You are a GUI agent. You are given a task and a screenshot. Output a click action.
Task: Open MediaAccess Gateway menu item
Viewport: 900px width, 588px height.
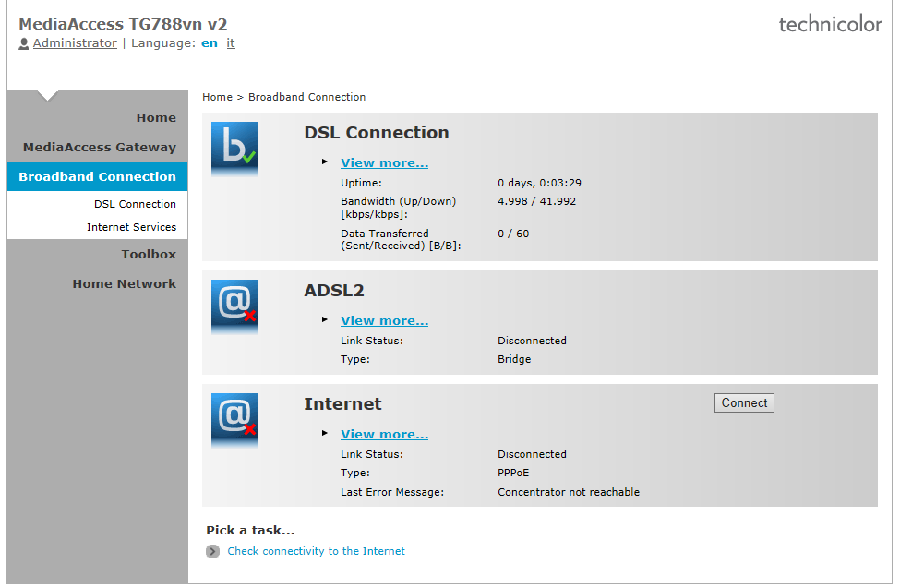tap(100, 148)
